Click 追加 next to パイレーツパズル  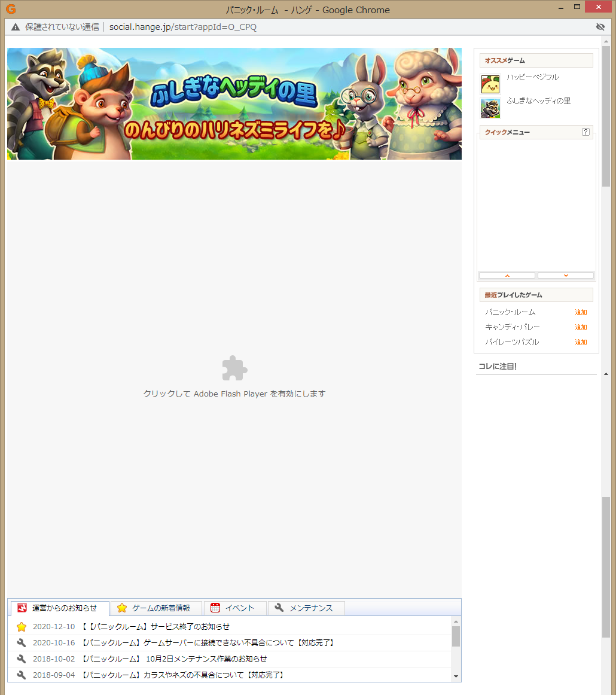coord(581,342)
